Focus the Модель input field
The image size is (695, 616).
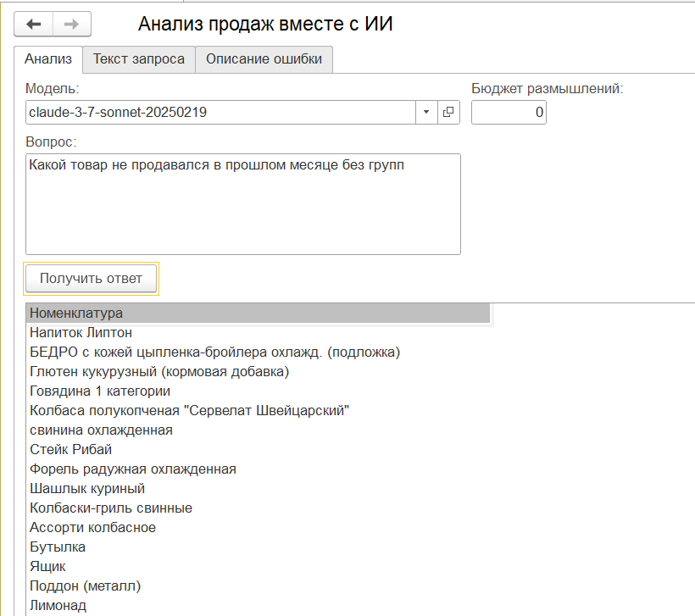point(220,112)
